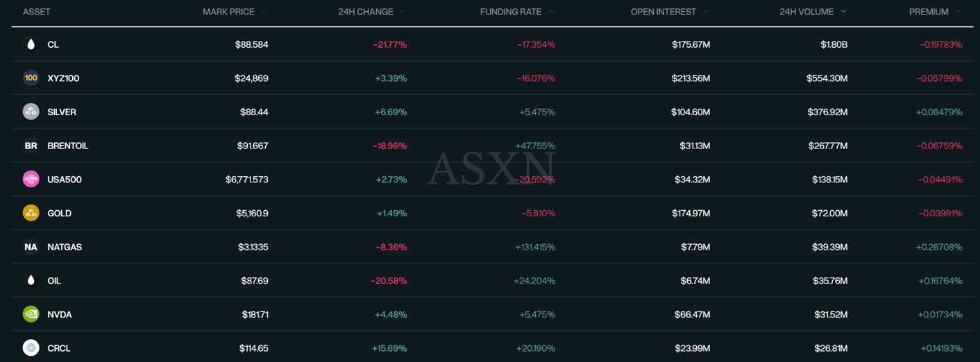Sort by 24H Volume column arrow
The image size is (980, 362).
(844, 12)
